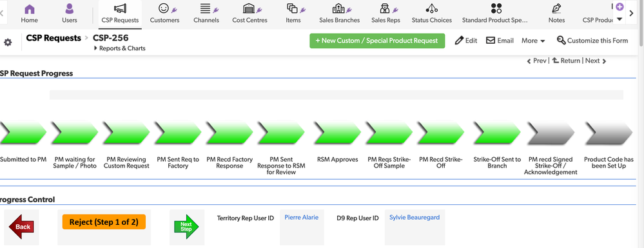This screenshot has height=248, width=644.
Task: Open the More dropdown
Action: pos(533,41)
